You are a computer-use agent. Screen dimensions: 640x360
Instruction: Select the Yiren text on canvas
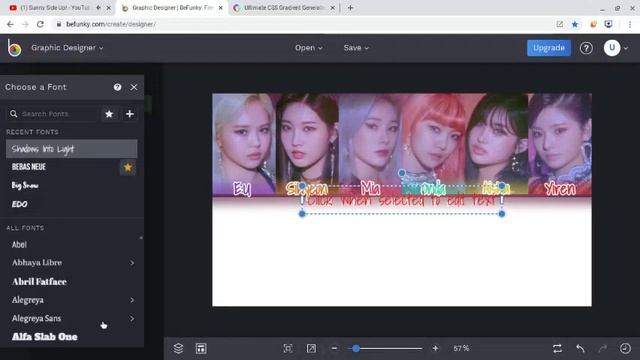[x=560, y=189]
